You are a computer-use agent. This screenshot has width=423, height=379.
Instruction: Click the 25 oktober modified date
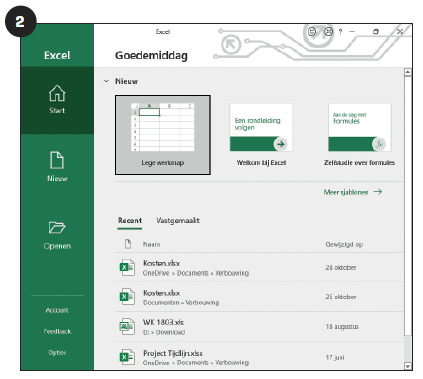pos(341,297)
